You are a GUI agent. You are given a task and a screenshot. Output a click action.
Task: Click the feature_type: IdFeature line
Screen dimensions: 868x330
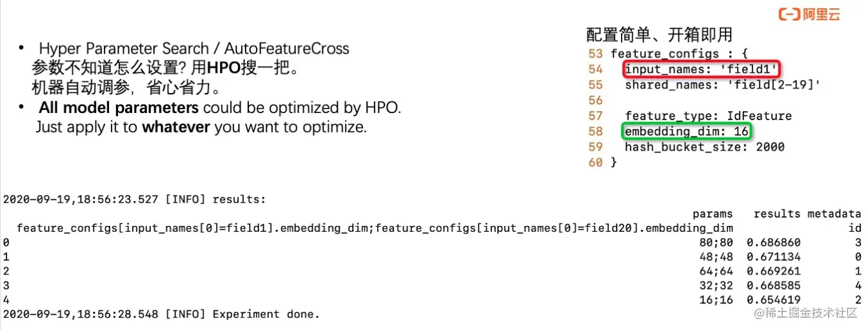[x=708, y=116]
